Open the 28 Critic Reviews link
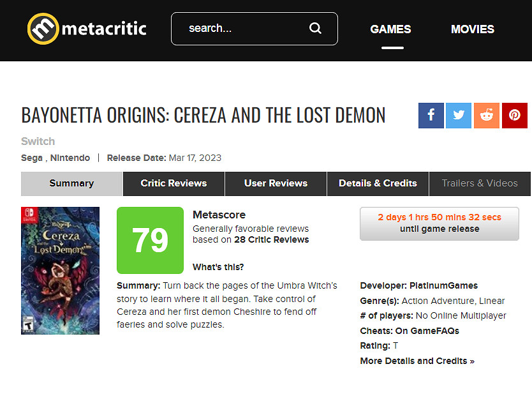532x401 pixels. (271, 240)
